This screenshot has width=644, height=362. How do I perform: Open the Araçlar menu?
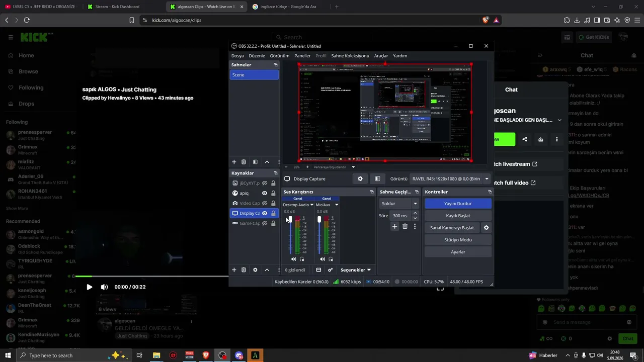point(381,56)
